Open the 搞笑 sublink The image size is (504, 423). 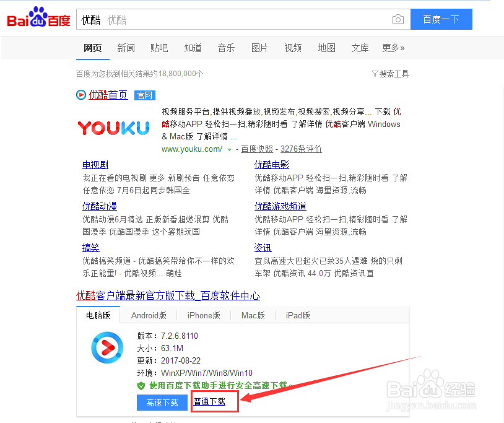tap(91, 248)
